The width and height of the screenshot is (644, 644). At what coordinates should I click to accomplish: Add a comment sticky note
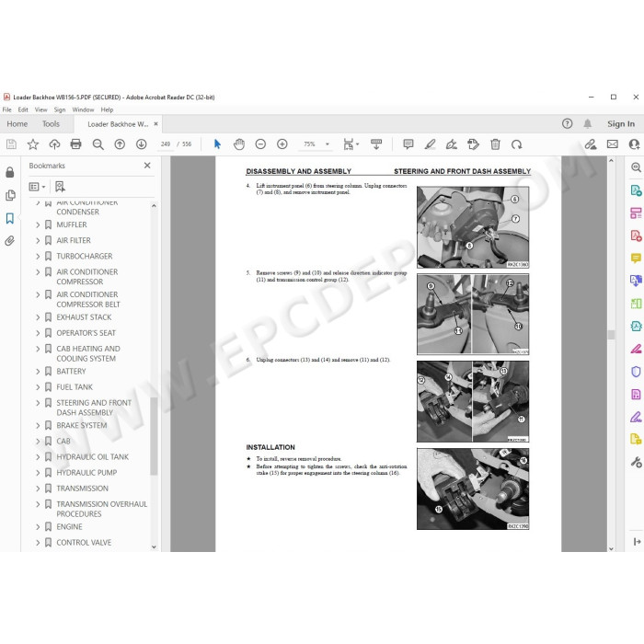coord(408,144)
